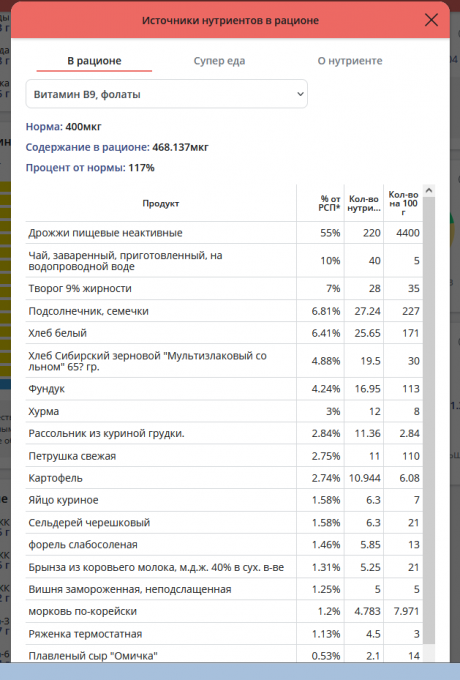460x680 pixels.
Task: Select the "Хлеб белый" row
Action: click(224, 333)
